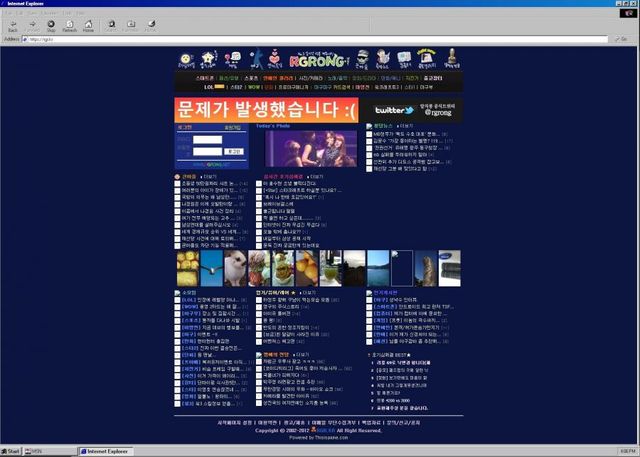Click the Refresh toolbar icon
Image resolution: width=640 pixels, height=457 pixels.
69,24
